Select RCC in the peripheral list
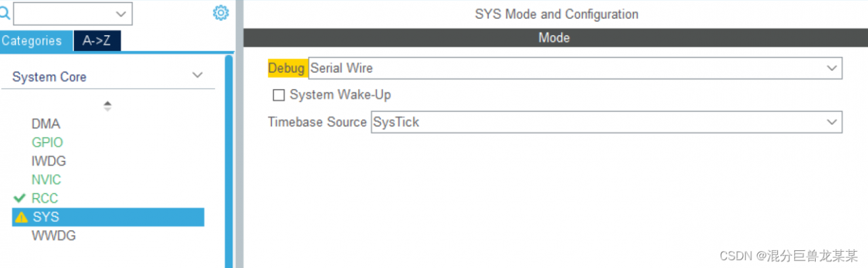Viewport: 868px width, 268px height. 45,198
